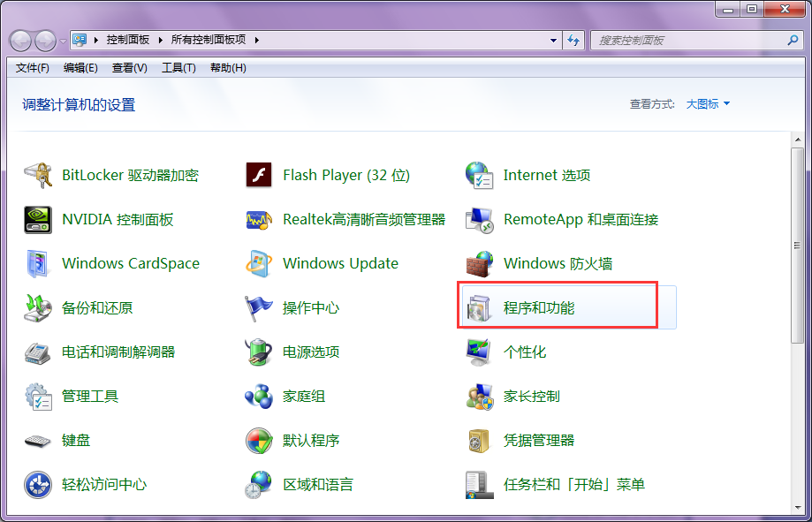This screenshot has height=522, width=812.
Task: Open the 查看(V) menu
Action: (130, 68)
